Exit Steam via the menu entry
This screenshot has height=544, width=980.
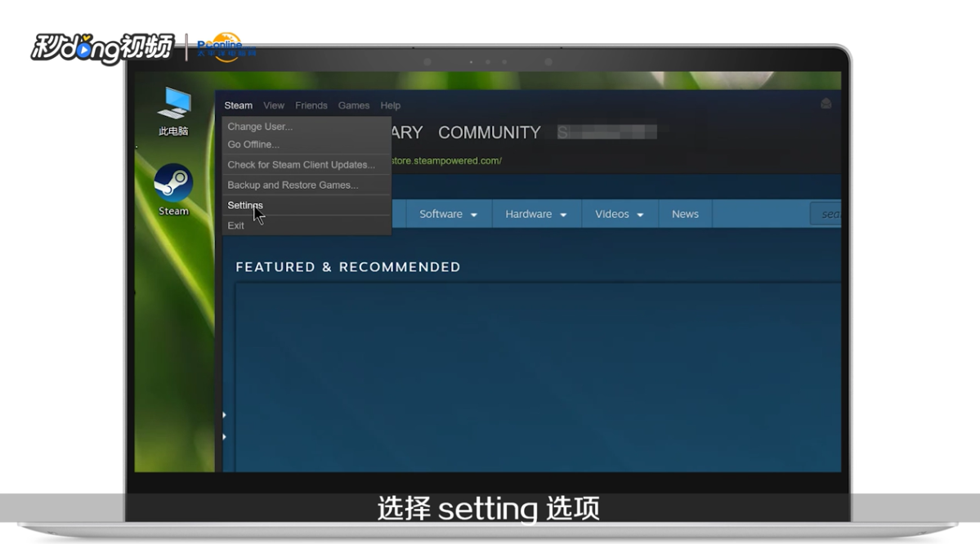pyautogui.click(x=235, y=225)
